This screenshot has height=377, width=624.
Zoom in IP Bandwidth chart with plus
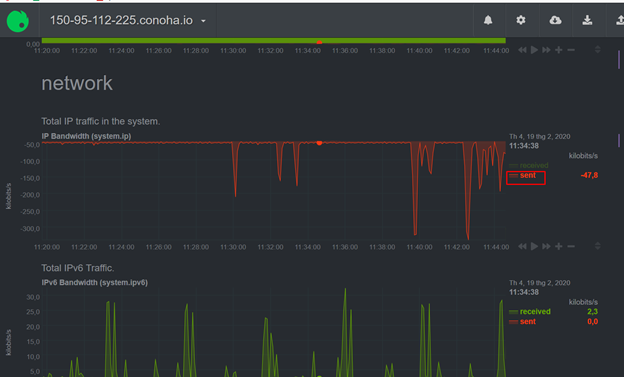coord(559,246)
